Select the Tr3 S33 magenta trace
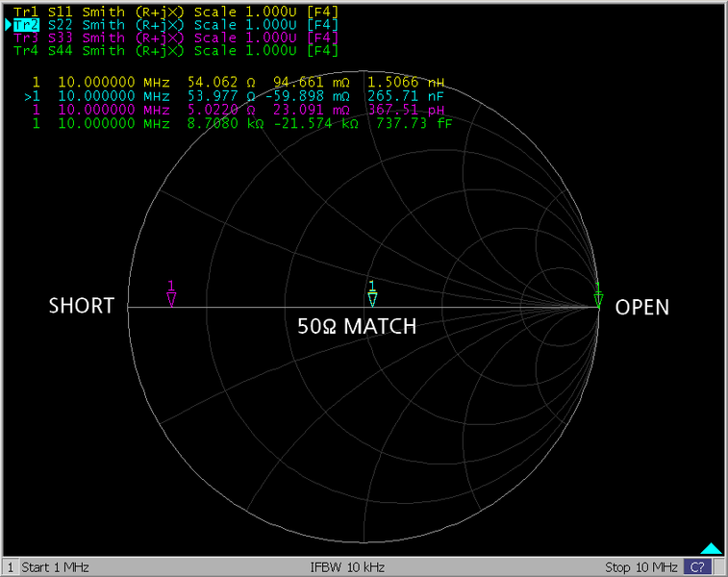Image resolution: width=728 pixels, height=577 pixels. click(175, 38)
